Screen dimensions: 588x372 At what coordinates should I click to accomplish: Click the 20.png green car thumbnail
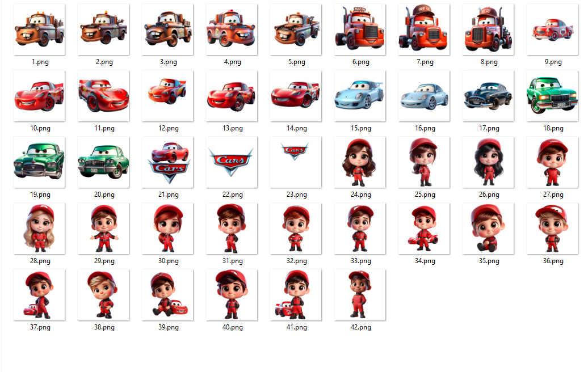pos(103,162)
